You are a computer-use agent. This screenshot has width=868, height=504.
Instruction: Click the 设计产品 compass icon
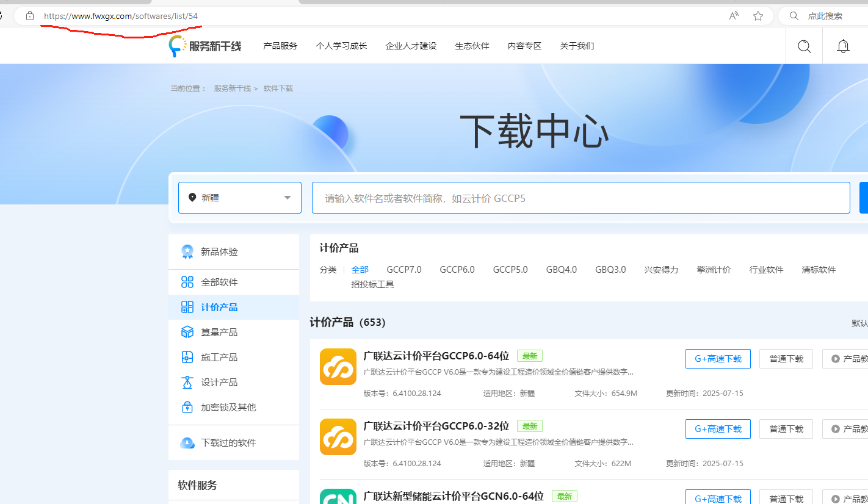pyautogui.click(x=187, y=382)
